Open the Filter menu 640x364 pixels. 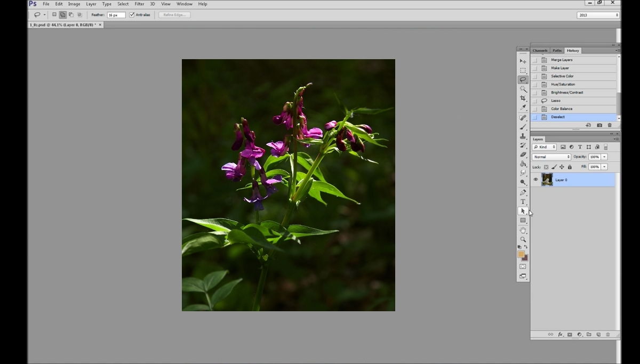click(x=139, y=4)
